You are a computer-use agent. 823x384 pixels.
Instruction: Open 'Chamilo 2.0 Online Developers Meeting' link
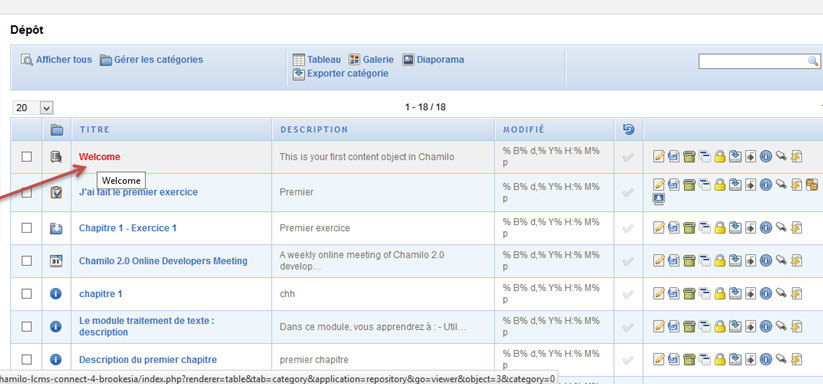pyautogui.click(x=163, y=261)
